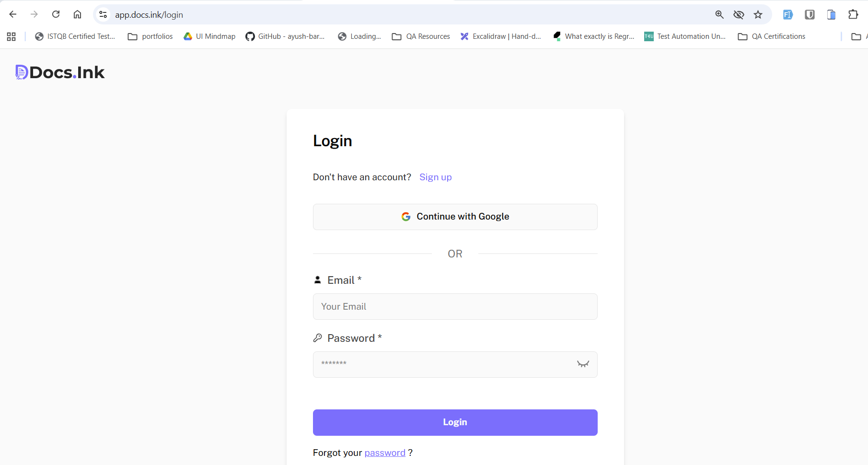The height and width of the screenshot is (465, 868).
Task: Expand the portfolios bookmark folder
Action: [150, 36]
